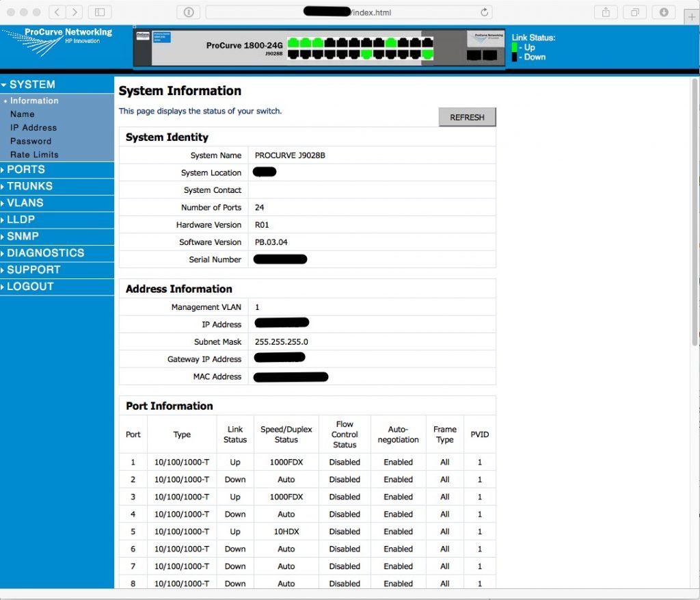Open the circled info icon beside address bar
The height and width of the screenshot is (600, 700).
(189, 12)
